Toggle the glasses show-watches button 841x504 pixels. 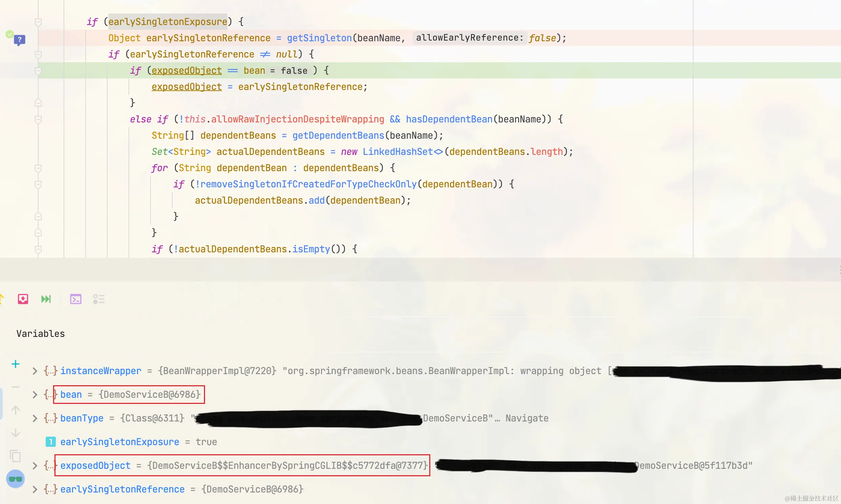[15, 479]
